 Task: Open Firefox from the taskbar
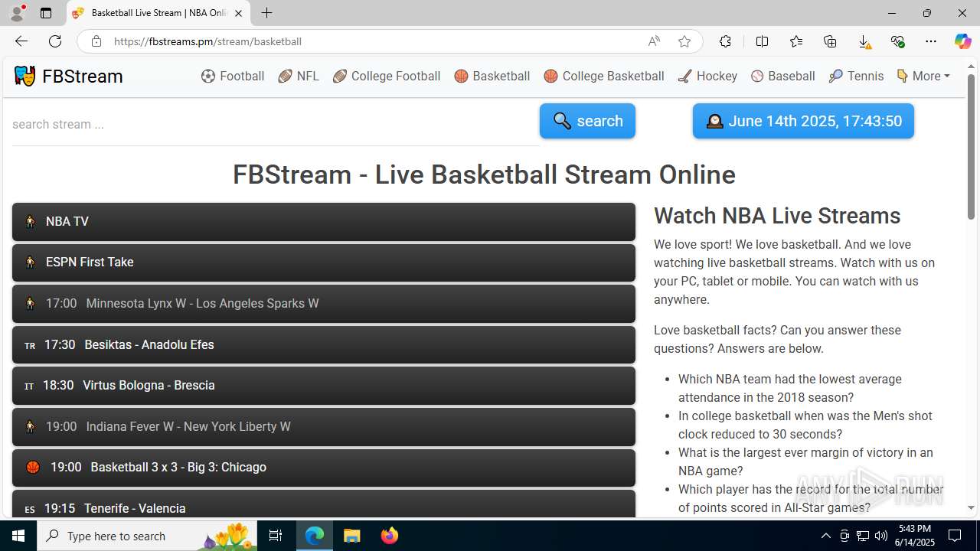(x=389, y=536)
